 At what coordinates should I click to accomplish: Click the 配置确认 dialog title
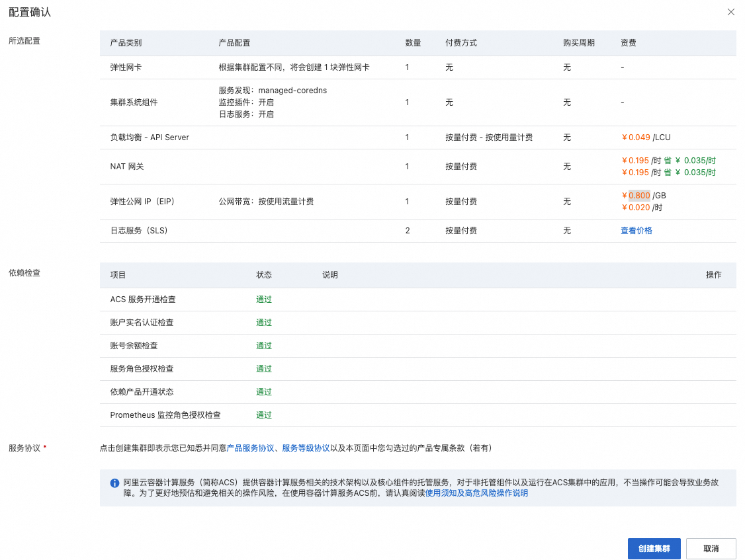30,12
